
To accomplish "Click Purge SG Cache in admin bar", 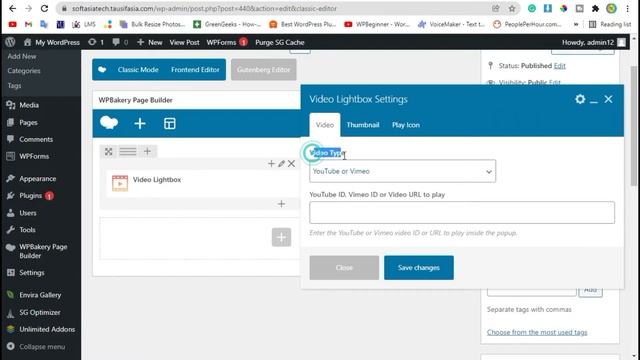I will [280, 42].
